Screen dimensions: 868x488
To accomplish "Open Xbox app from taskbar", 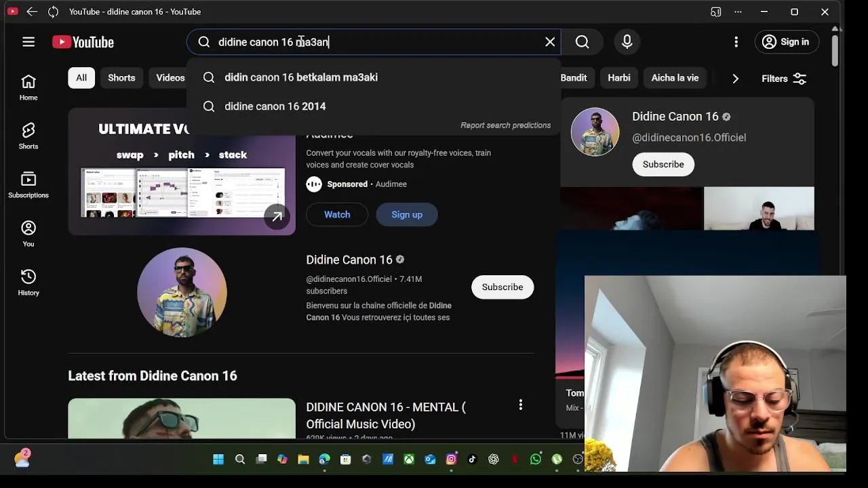I will 409,460.
